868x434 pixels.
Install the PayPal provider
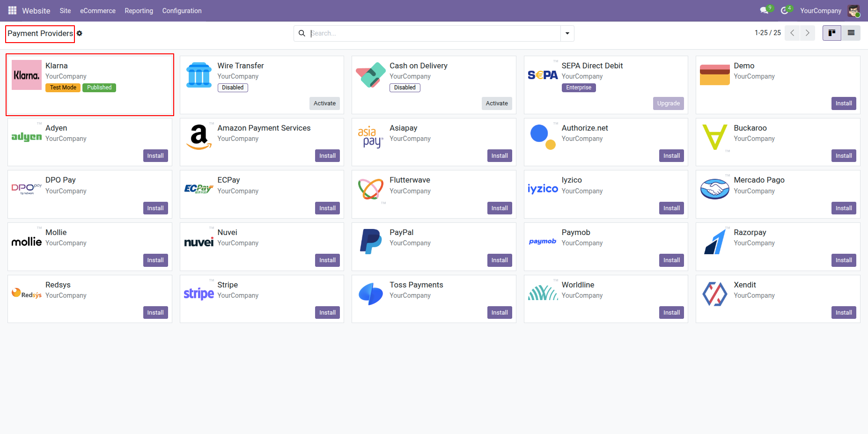[x=500, y=260]
